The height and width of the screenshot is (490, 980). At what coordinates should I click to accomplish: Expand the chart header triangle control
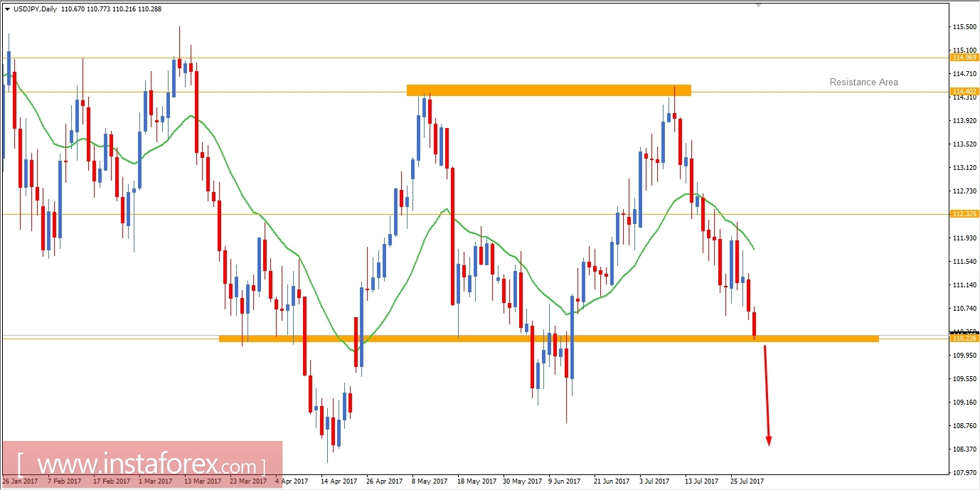point(9,10)
